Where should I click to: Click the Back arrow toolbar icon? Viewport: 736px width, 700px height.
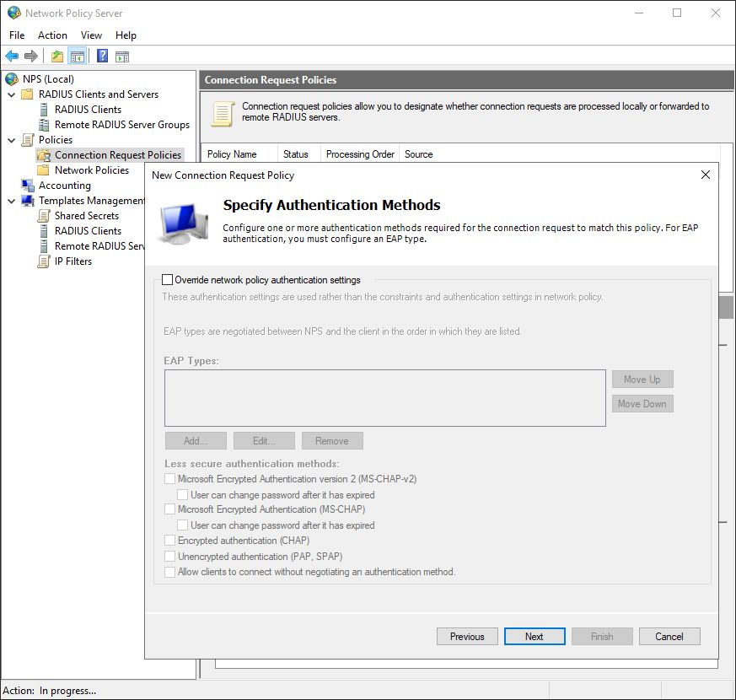(x=12, y=57)
